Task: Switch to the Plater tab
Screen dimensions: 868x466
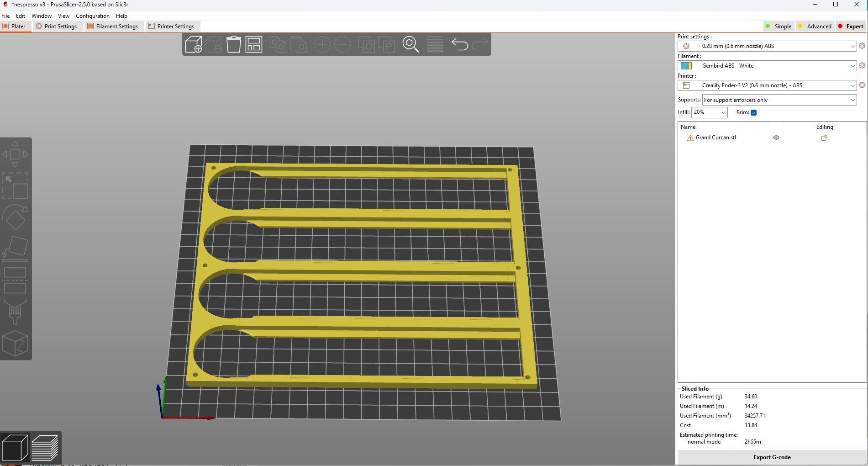Action: 15,26
